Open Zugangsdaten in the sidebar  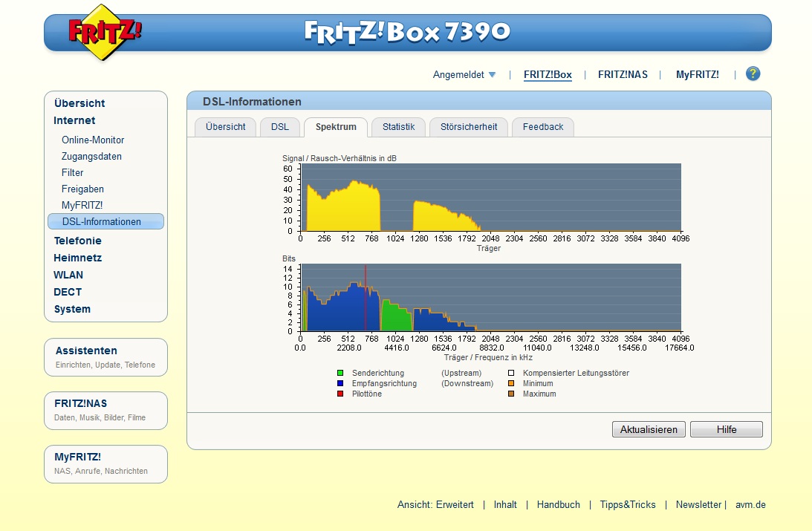coord(91,156)
